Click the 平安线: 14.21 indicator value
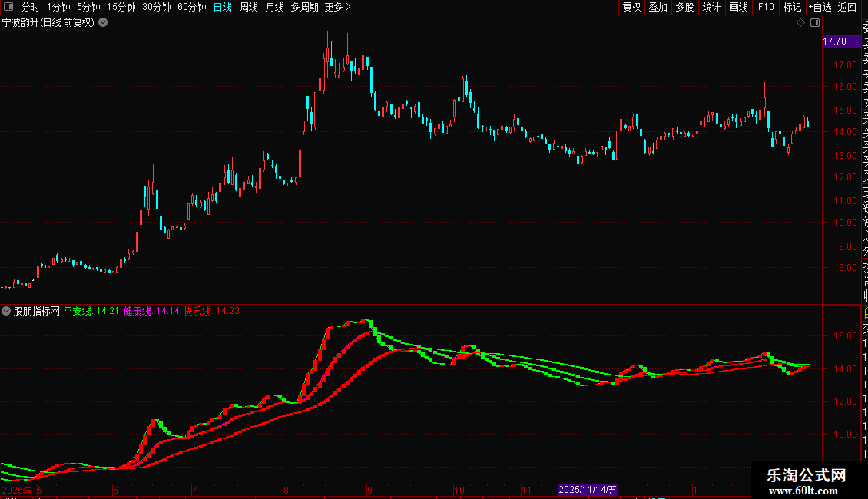 [91, 311]
